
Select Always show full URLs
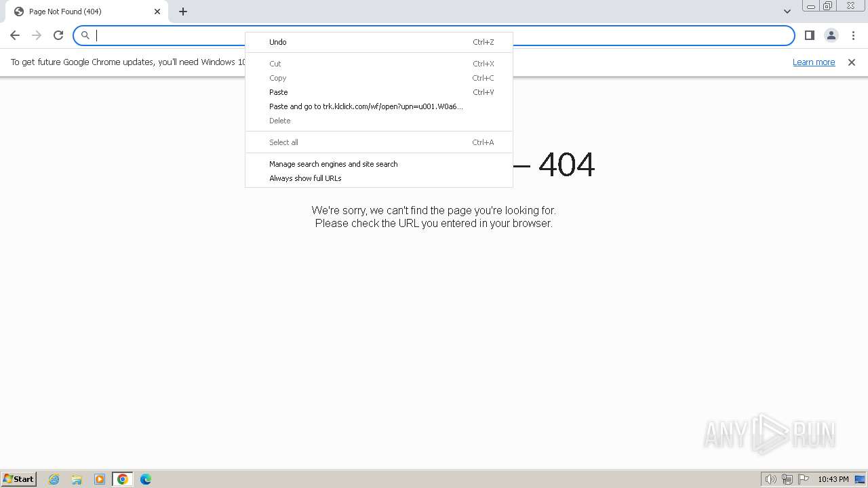coord(379,178)
